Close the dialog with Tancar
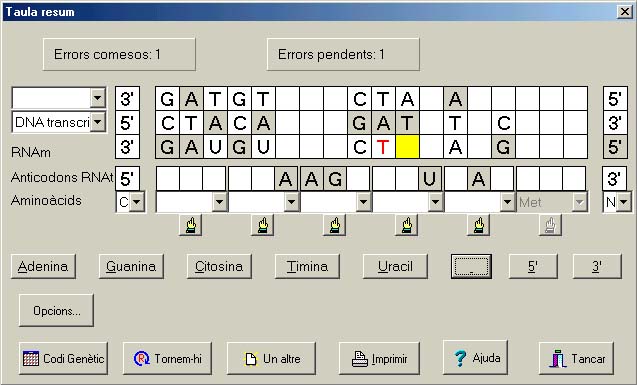This screenshot has width=637, height=385. [576, 358]
